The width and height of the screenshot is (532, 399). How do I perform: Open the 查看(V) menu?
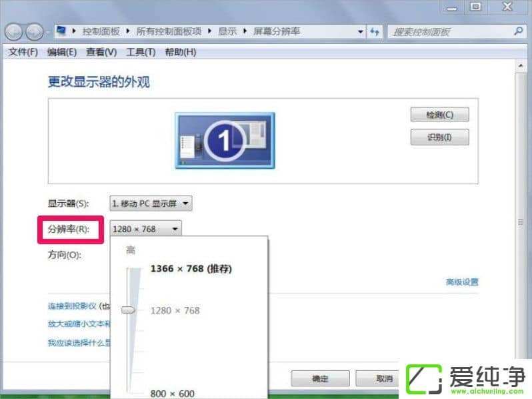pos(101,52)
